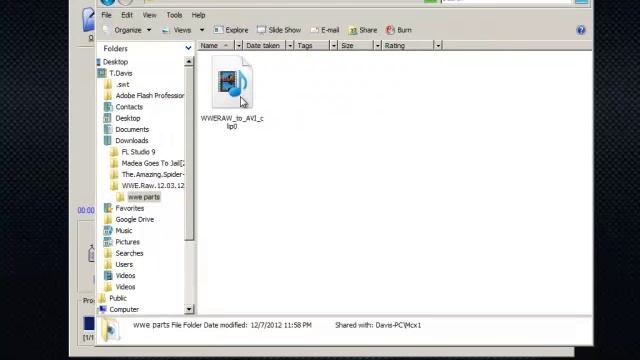640x360 pixels.
Task: Click the Date modified text in details pane
Action: coord(257,325)
